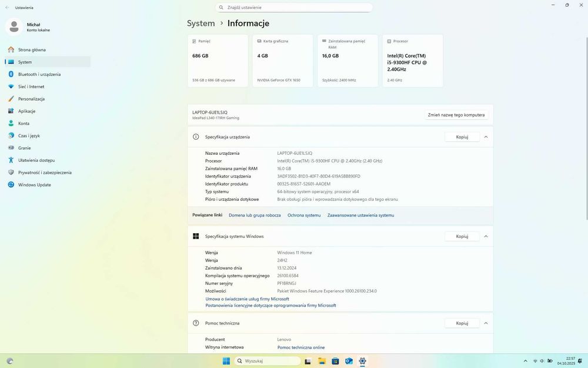Collapse the Specyfikacja urządzenia section

[486, 137]
